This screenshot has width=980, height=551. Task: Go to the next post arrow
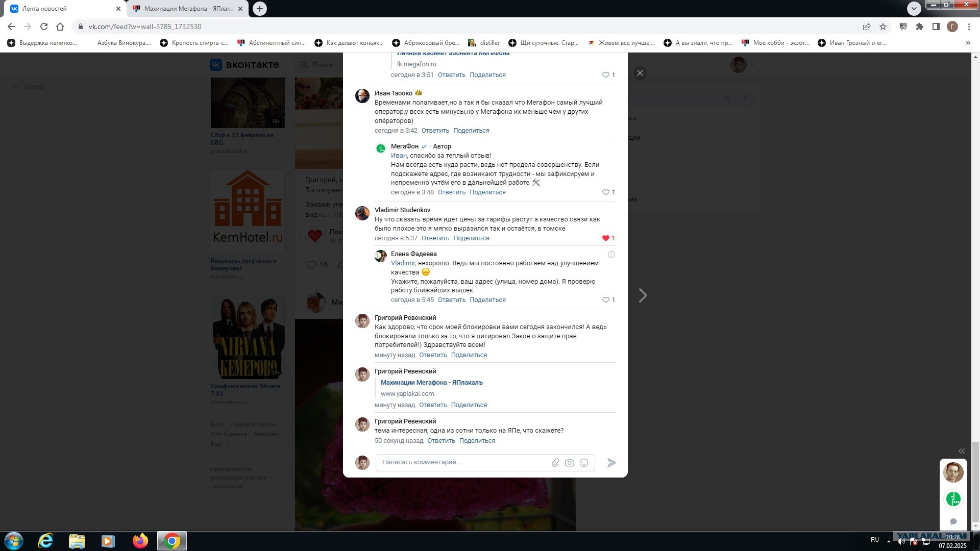(x=643, y=295)
